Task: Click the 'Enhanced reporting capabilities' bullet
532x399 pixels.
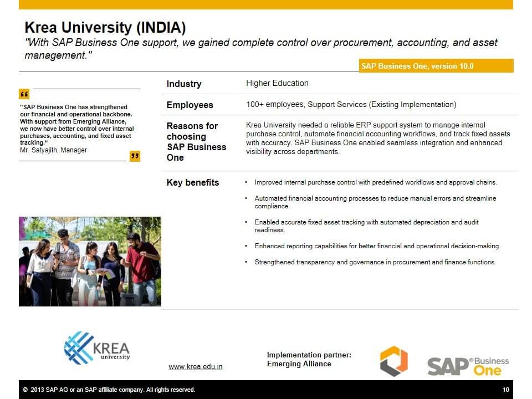Action: coord(377,246)
